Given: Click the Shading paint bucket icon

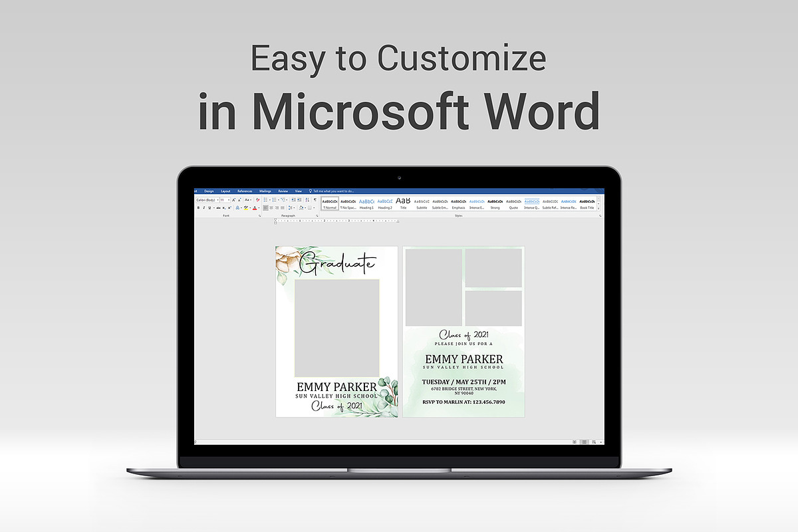Looking at the screenshot, I should 301,208.
